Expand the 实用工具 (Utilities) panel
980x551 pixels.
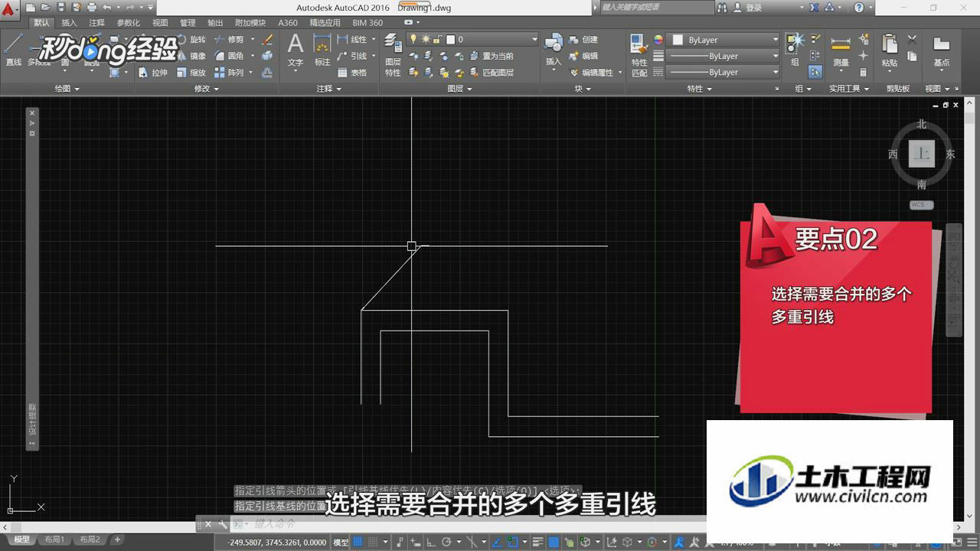[850, 89]
